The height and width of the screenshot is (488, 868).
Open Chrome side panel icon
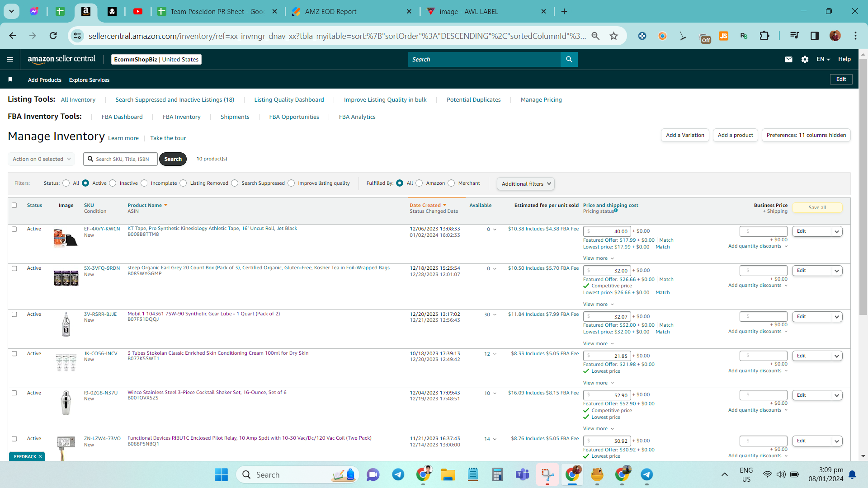pyautogui.click(x=815, y=36)
